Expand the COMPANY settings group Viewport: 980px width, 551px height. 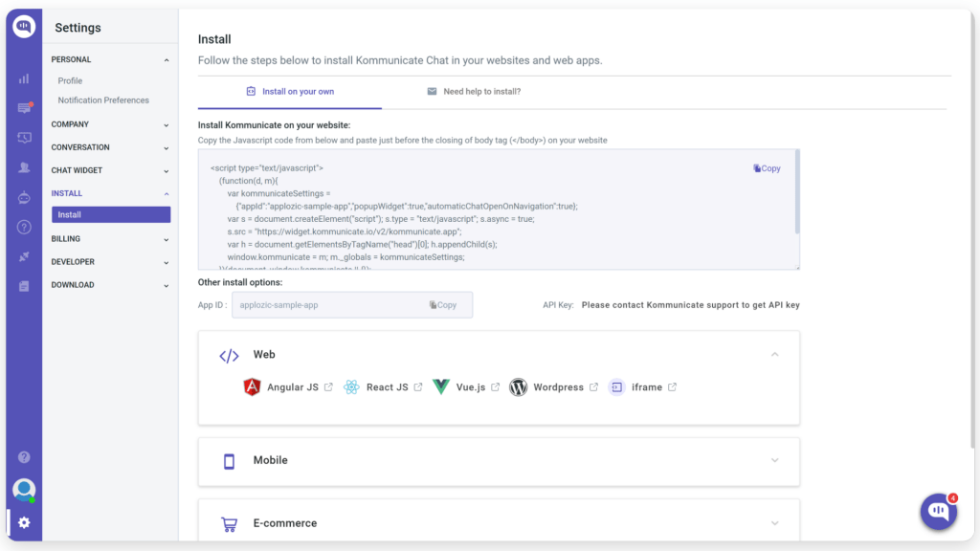(x=110, y=124)
